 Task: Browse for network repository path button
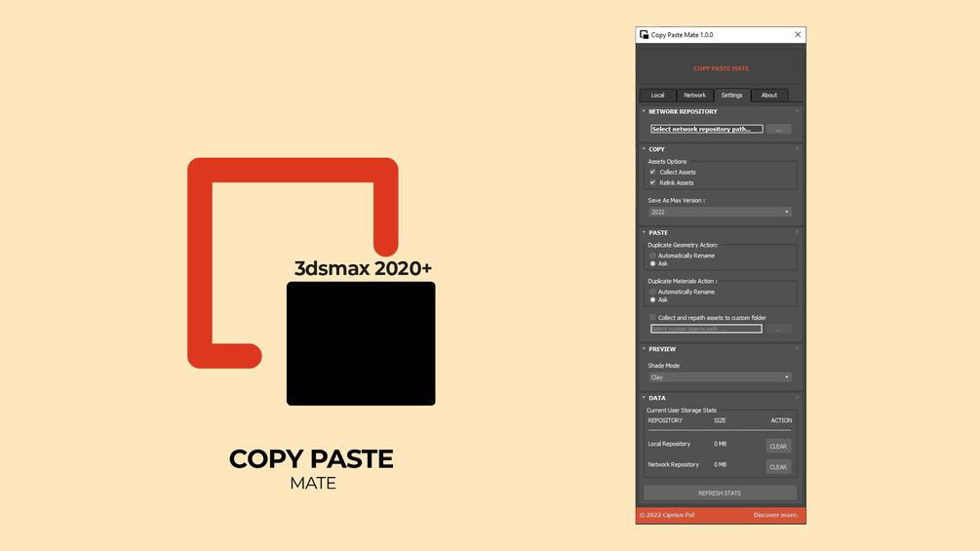[779, 129]
